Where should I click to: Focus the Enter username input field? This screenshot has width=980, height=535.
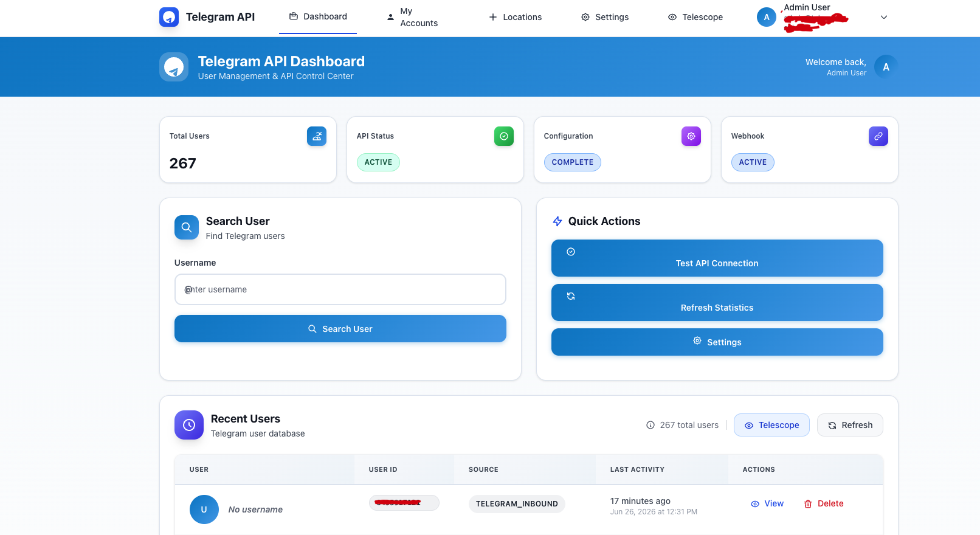340,289
